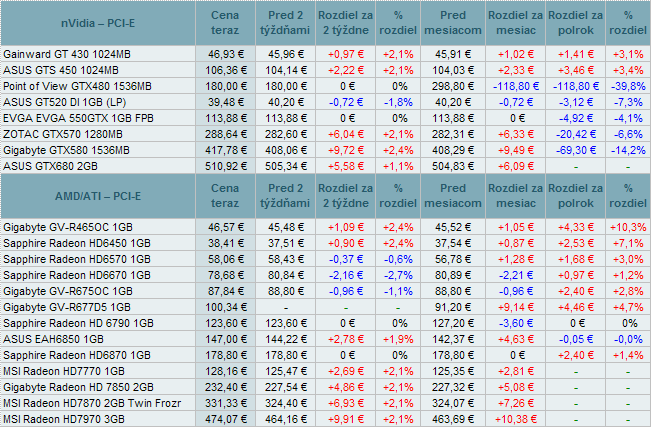Select '-20,42 €' half-year difference for ZOTAC GTX570
The width and height of the screenshot is (651, 427).
tap(575, 135)
